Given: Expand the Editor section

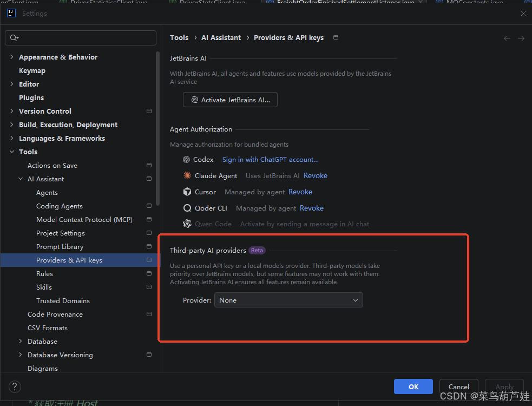Looking at the screenshot, I should (x=12, y=84).
